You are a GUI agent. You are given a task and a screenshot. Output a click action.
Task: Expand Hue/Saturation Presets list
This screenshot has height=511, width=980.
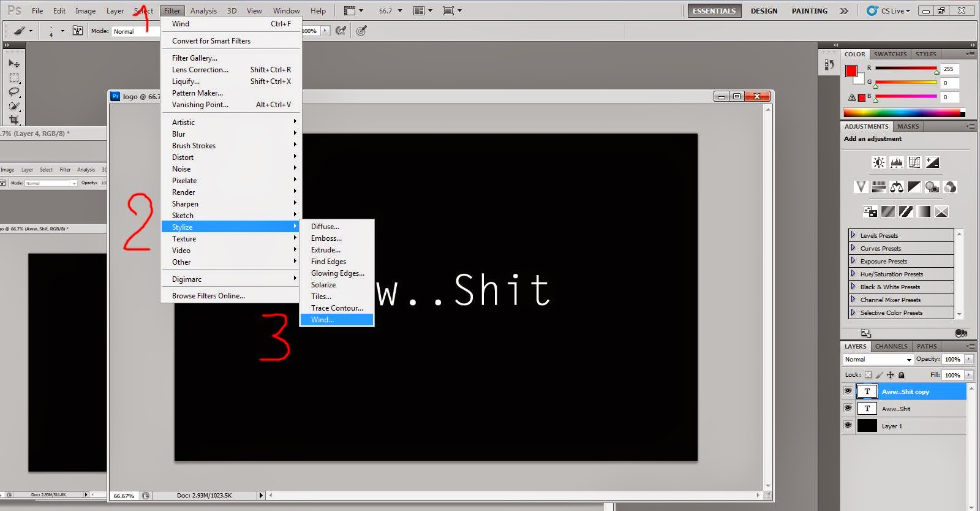click(x=853, y=273)
